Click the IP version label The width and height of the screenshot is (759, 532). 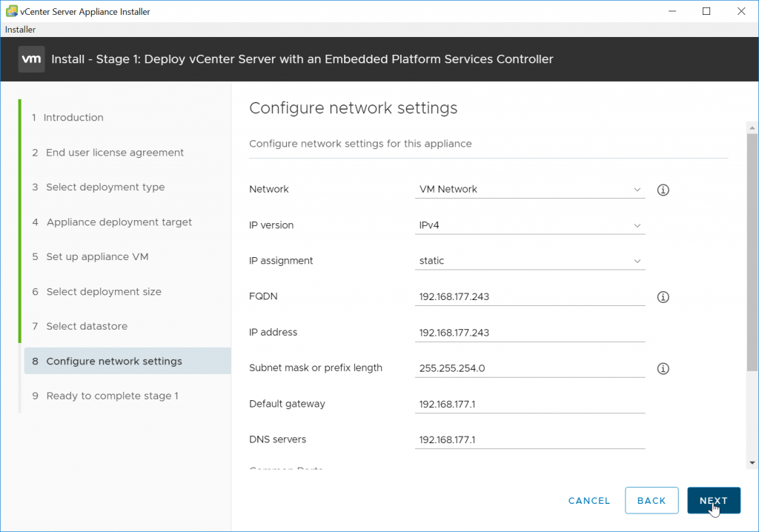point(271,225)
